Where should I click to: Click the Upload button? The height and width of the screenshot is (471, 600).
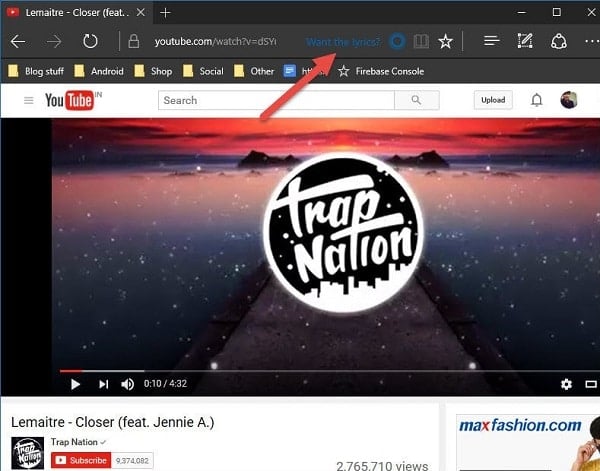(493, 100)
